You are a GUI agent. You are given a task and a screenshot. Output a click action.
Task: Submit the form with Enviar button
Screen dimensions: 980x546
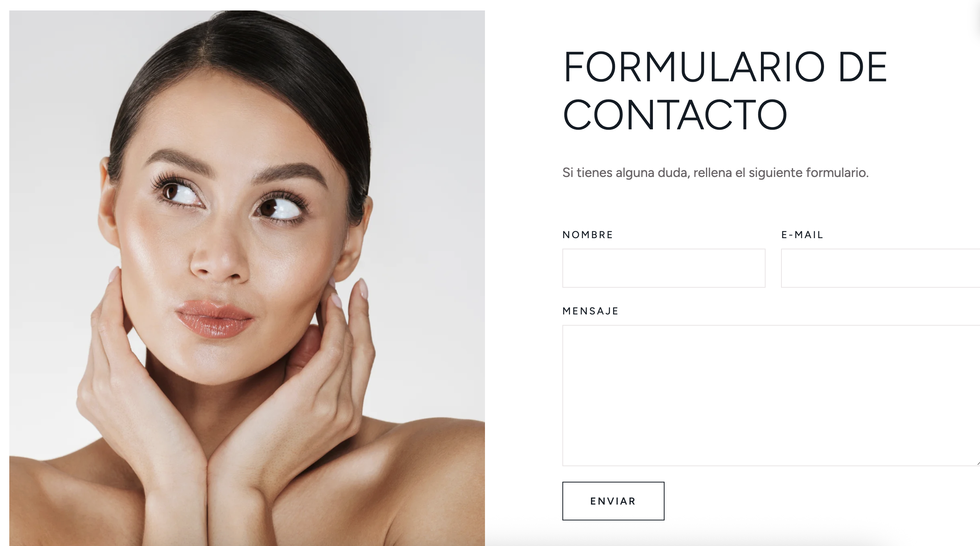(x=613, y=501)
